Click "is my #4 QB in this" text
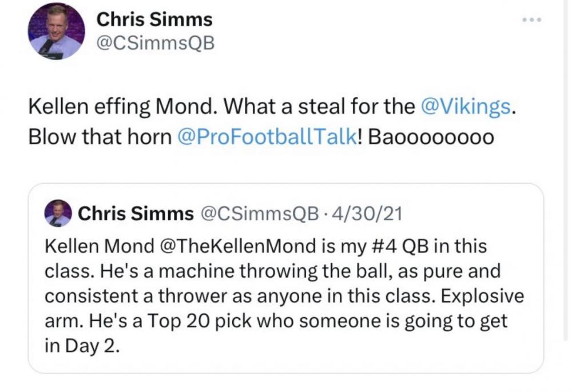The width and height of the screenshot is (572, 392). pos(400,246)
